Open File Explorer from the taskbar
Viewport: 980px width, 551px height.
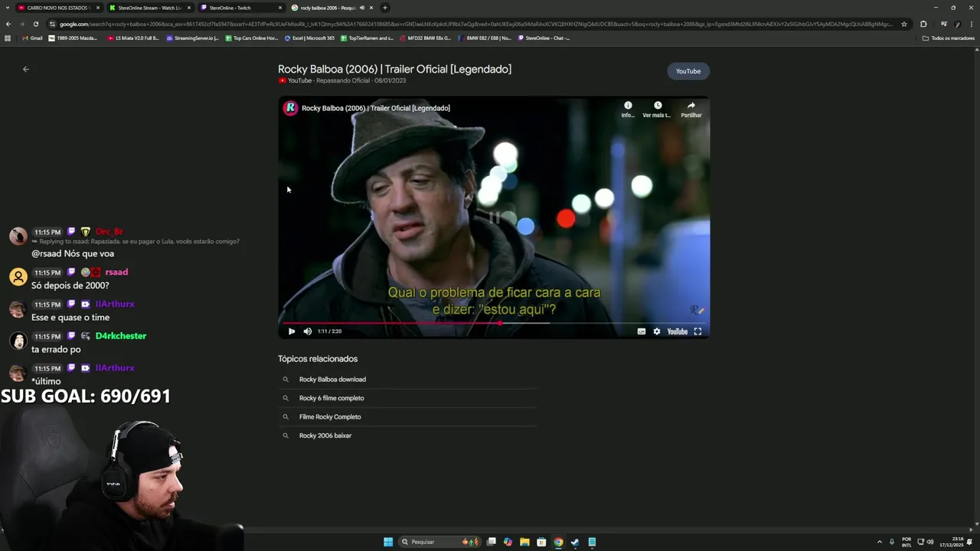coord(524,542)
